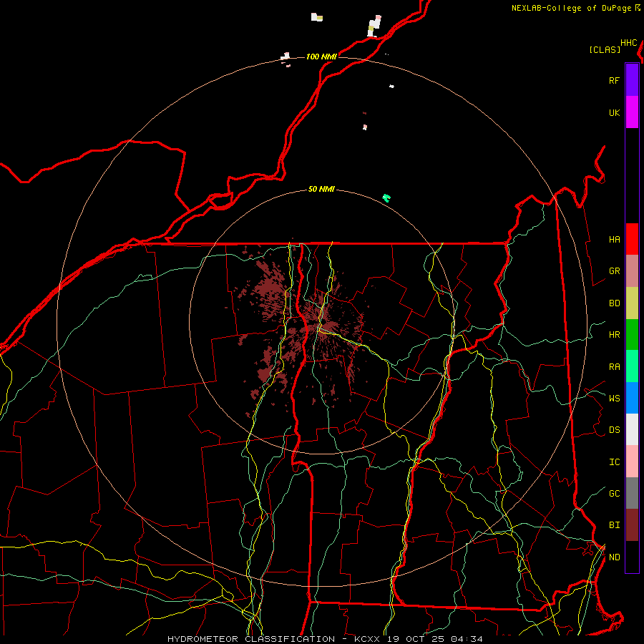Click the "BD" legend label
644x644 pixels.
pyautogui.click(x=614, y=303)
